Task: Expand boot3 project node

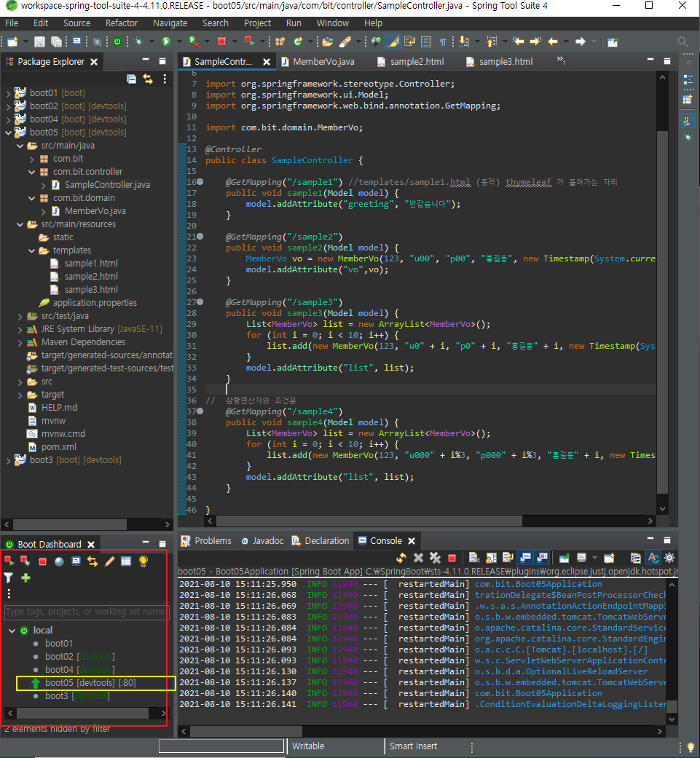Action: pyautogui.click(x=8, y=460)
